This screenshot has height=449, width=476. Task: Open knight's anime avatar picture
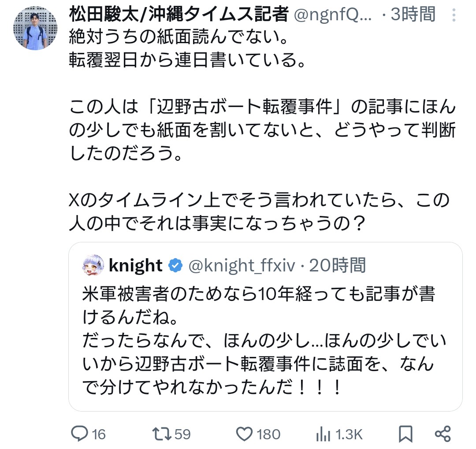[x=93, y=265]
